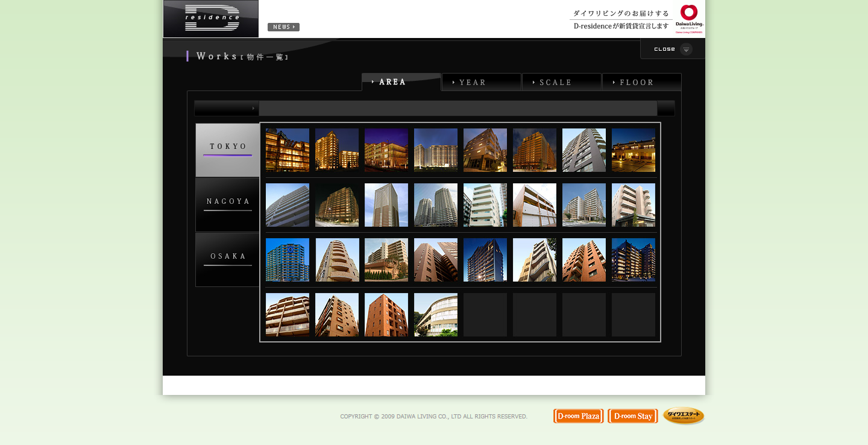Open the curved white building thumbnail in bottom row
The image size is (868, 445).
pos(436,315)
